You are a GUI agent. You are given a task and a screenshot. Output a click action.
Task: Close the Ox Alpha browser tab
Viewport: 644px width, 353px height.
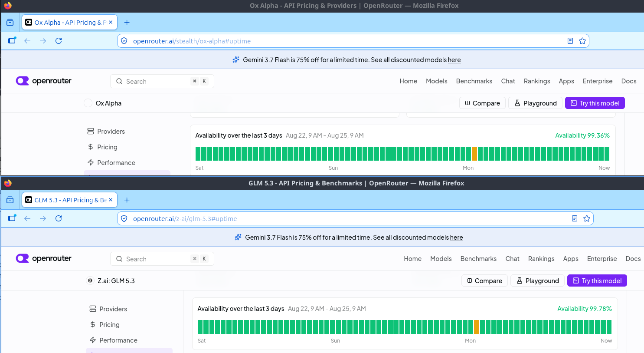click(x=111, y=22)
